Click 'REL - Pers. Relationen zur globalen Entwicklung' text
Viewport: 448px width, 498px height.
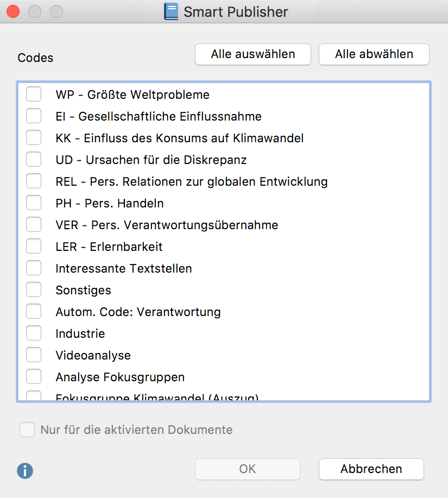click(192, 182)
